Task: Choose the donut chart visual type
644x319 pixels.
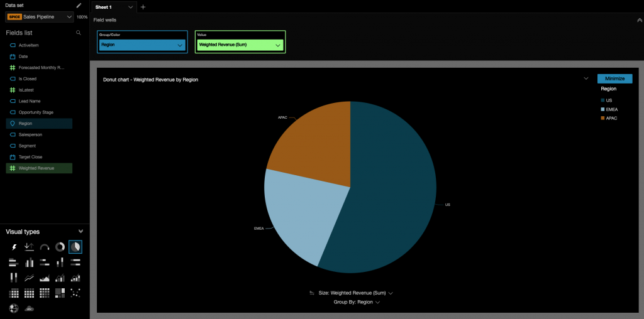Action: (x=60, y=247)
